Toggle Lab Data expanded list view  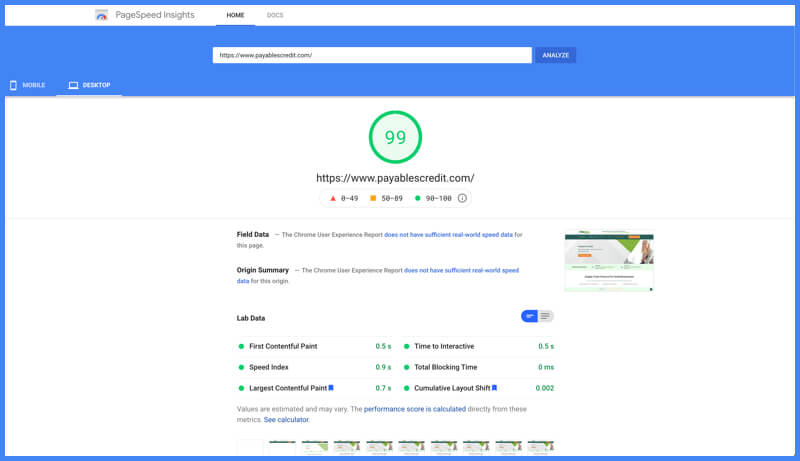(545, 316)
